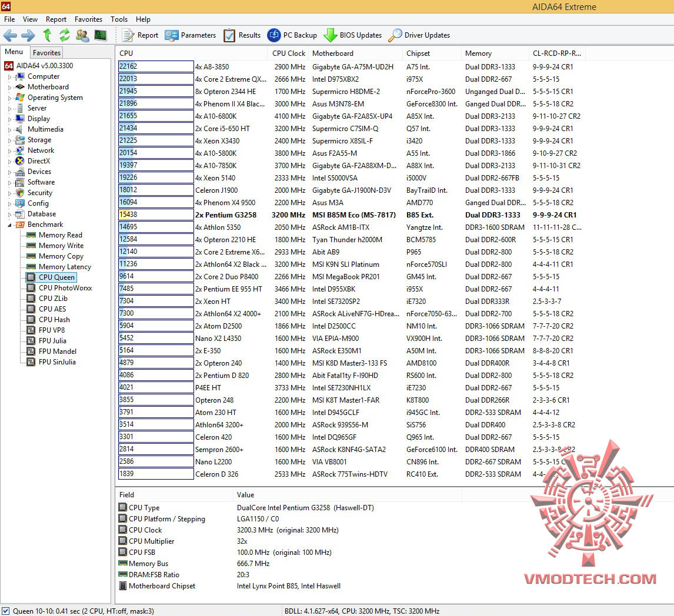This screenshot has height=616, width=674.
Task: Select FPU SinJulia benchmark
Action: 57,362
